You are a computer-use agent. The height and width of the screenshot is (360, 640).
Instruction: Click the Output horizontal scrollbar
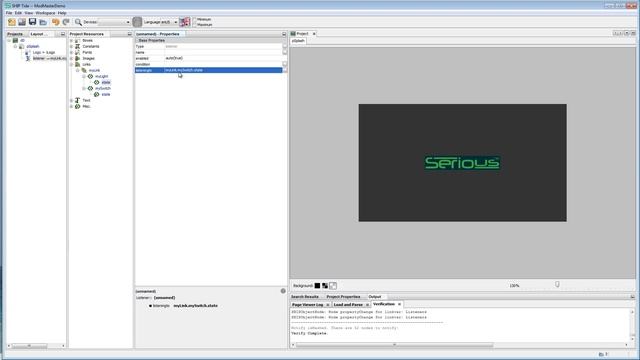tap(394, 345)
